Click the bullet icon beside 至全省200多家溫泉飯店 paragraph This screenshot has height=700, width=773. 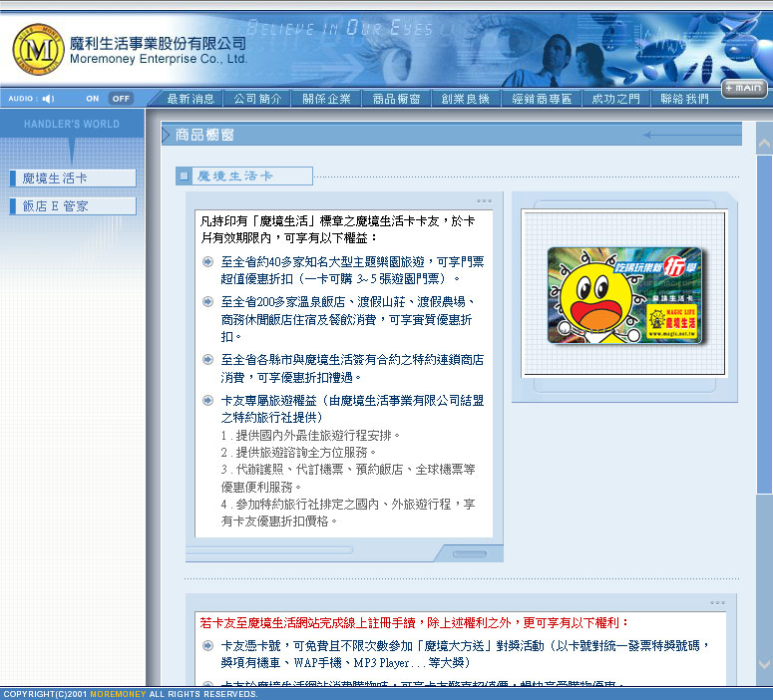click(208, 302)
